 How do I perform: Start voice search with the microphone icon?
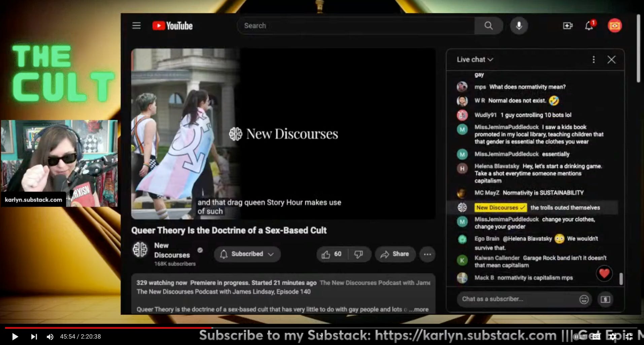(519, 26)
